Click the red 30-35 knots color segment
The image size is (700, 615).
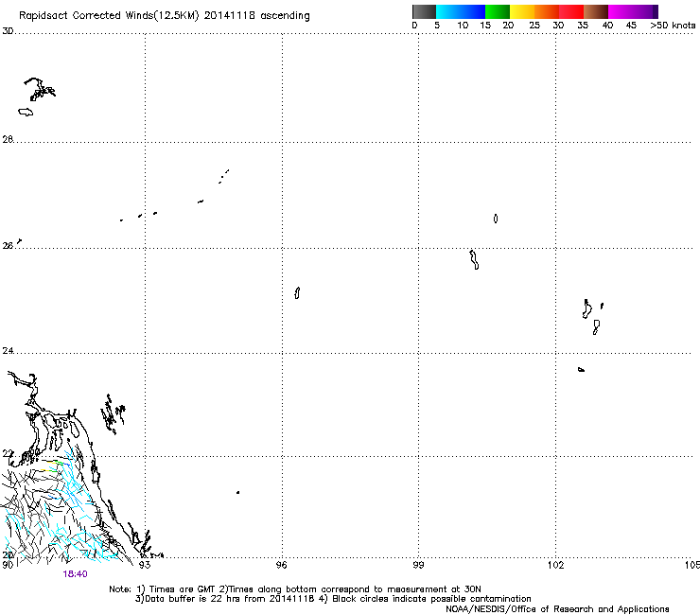click(571, 11)
